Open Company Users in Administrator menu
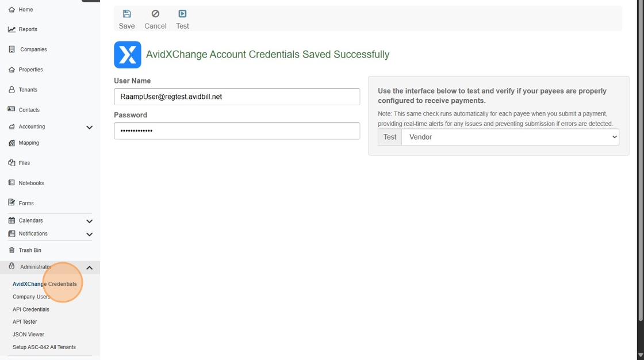The height and width of the screenshot is (360, 644). point(32,297)
